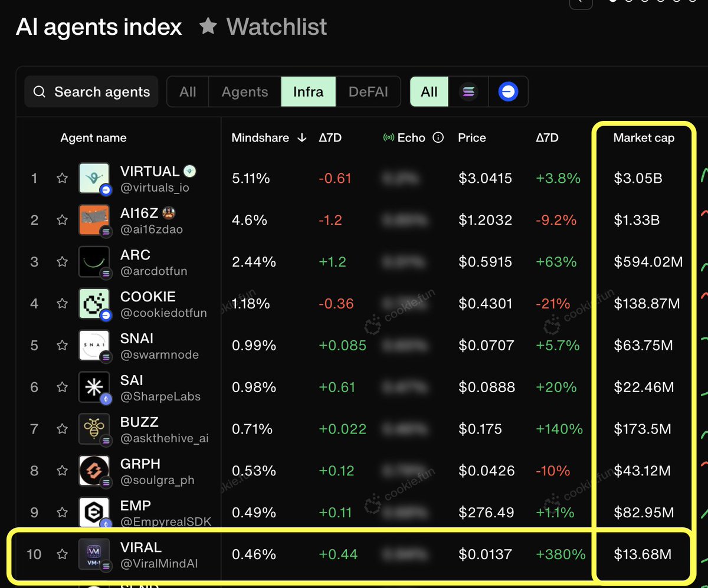
Task: Focus the Search agents field
Action: [91, 92]
